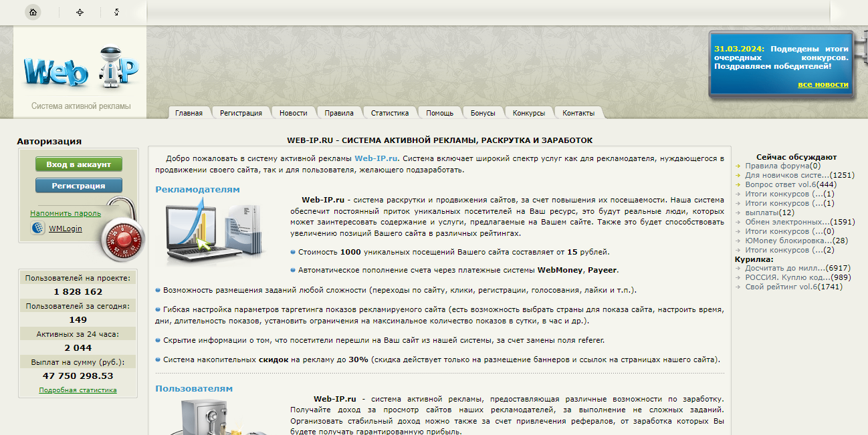This screenshot has height=435, width=868.
Task: Click the Web-IP.ru link in welcome text
Action: tap(376, 158)
